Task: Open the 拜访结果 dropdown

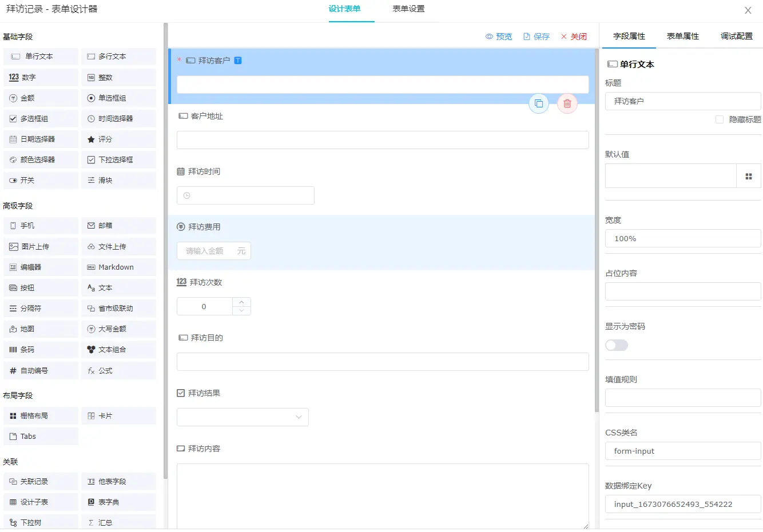Action: (243, 417)
